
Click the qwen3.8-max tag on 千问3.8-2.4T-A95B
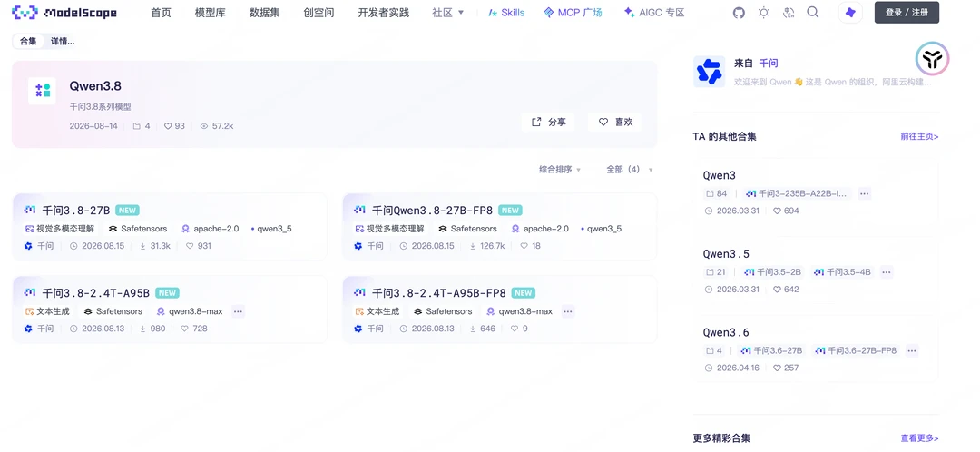(x=191, y=311)
